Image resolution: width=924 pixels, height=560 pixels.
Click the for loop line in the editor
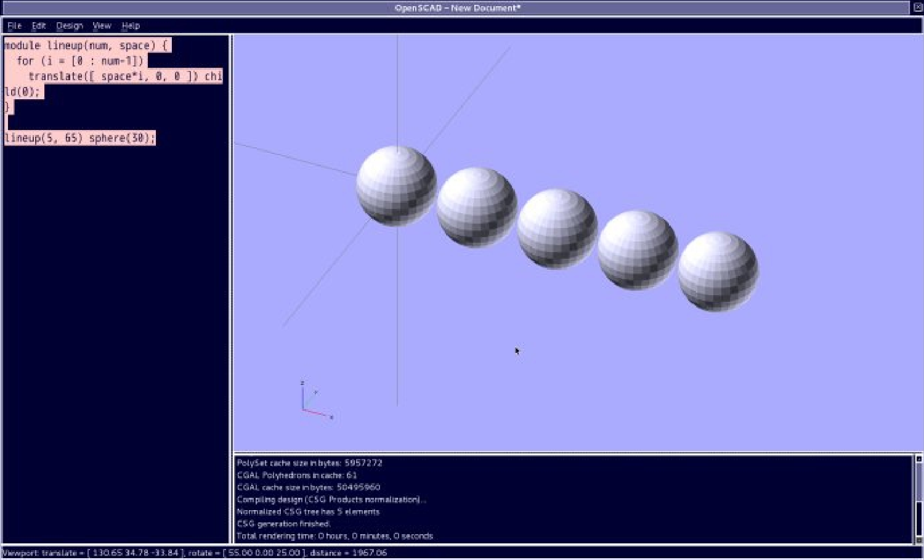click(79, 61)
